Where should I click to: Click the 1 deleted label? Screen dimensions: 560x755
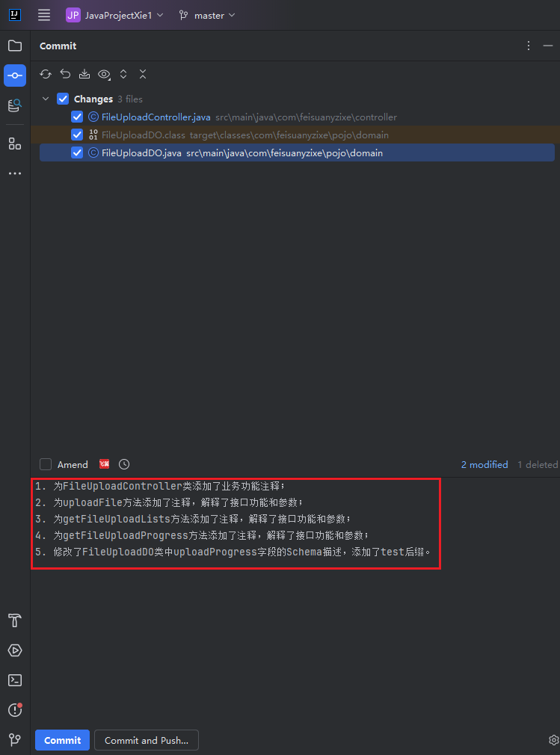point(538,464)
